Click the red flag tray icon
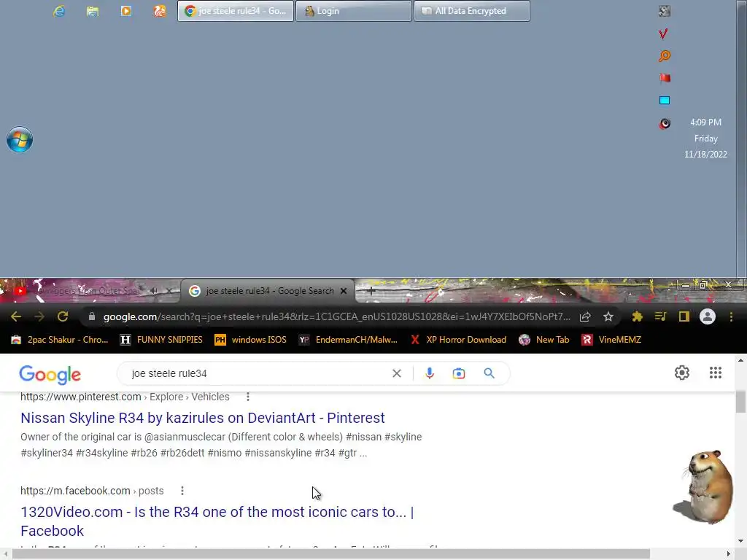 [665, 78]
